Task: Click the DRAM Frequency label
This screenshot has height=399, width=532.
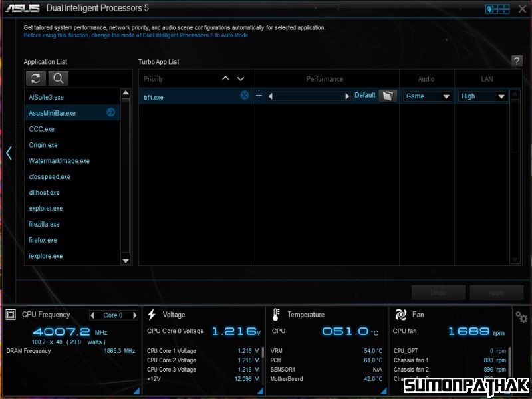Action: 29,351
